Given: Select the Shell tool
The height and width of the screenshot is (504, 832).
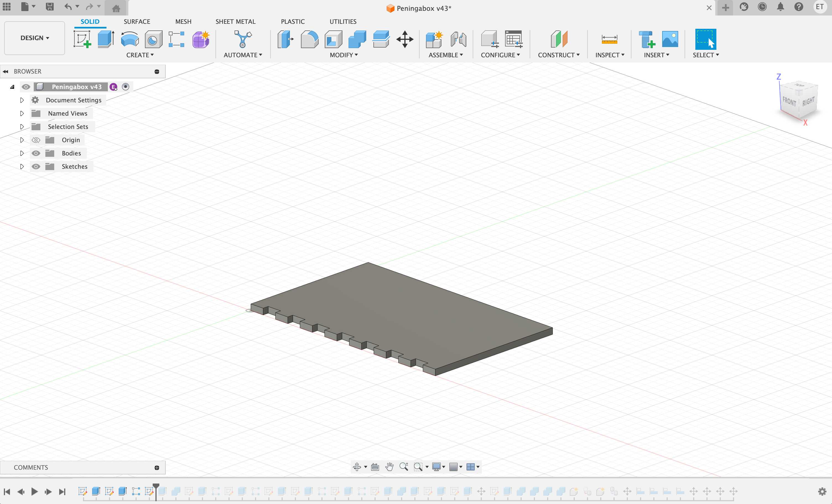Looking at the screenshot, I should pos(333,39).
